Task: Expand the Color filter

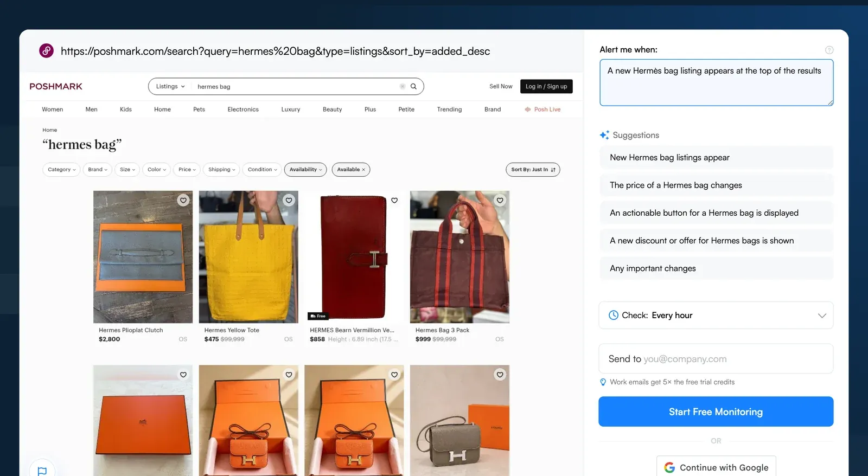Action: pos(157,170)
